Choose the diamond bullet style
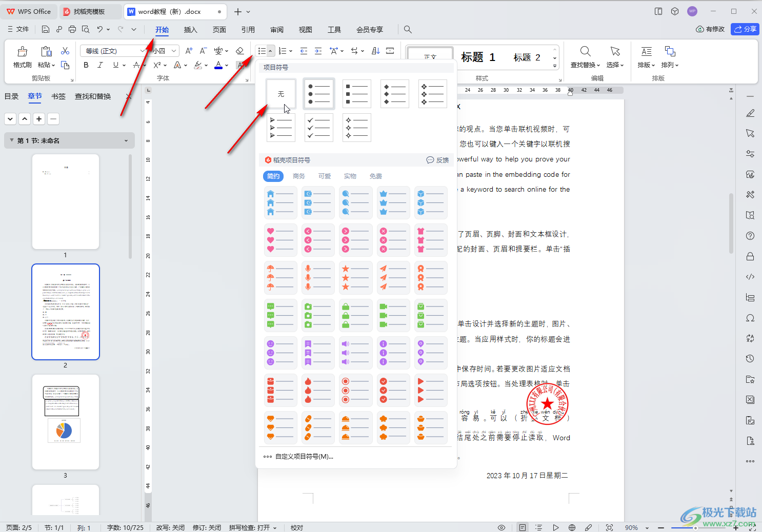 395,94
